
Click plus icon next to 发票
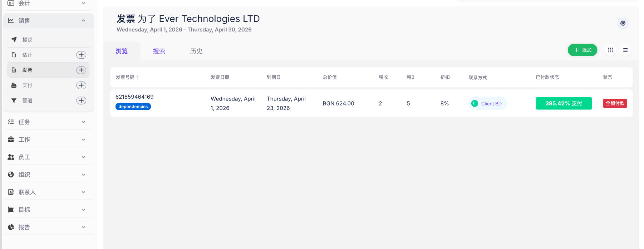coord(81,70)
